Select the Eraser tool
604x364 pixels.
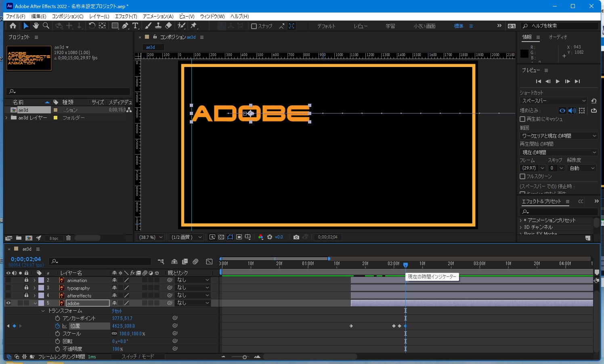point(168,26)
